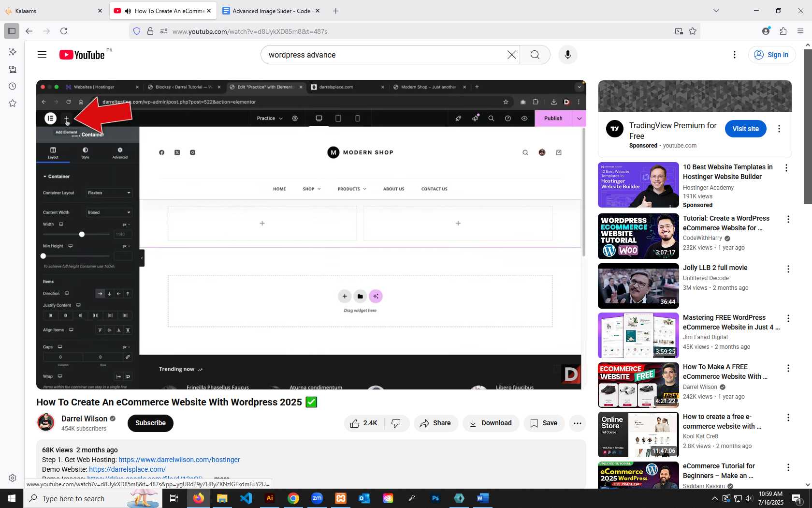This screenshot has height=508, width=812.
Task: Open Microsoft Word from taskbar
Action: click(483, 498)
